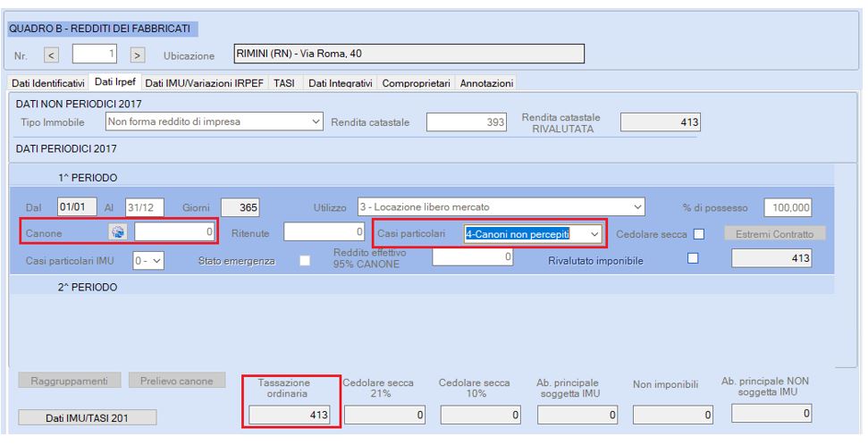
Task: Open the Dati IMU/Variazioni IRPEF tab
Action: (205, 83)
